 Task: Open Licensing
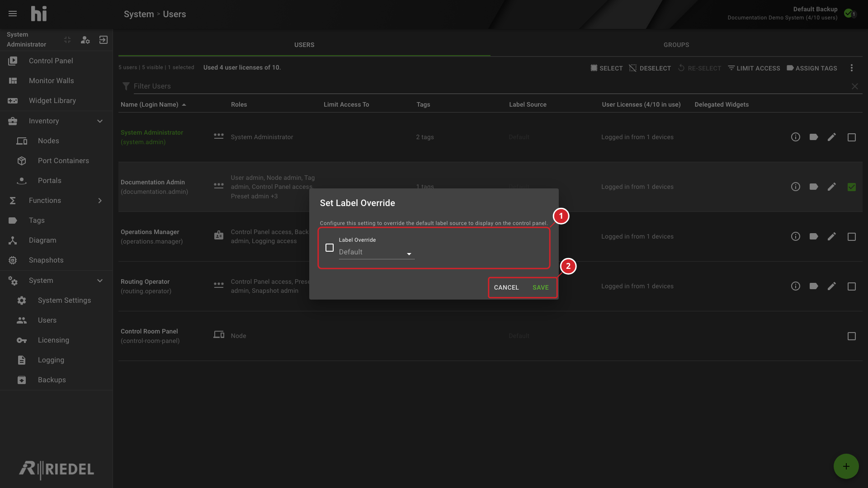(56, 340)
